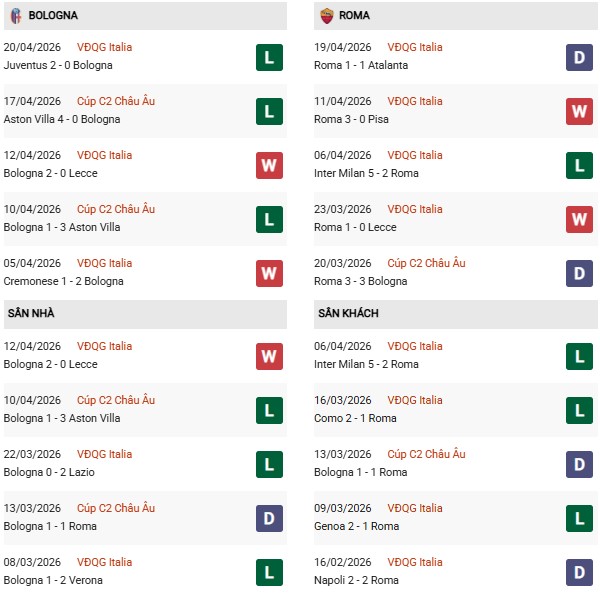Click D badge for Roma 1 - 1 Atalanta
600x594 pixels.
click(x=580, y=57)
